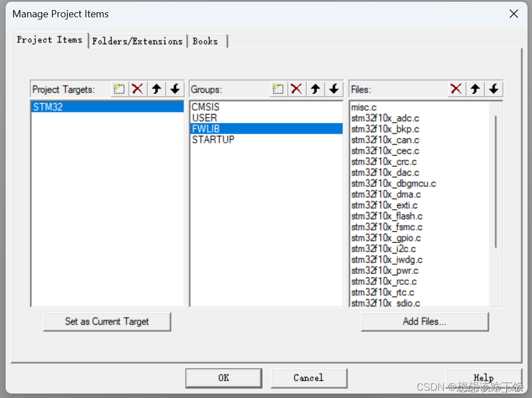
Task: Click Set as Current Target button
Action: (107, 322)
